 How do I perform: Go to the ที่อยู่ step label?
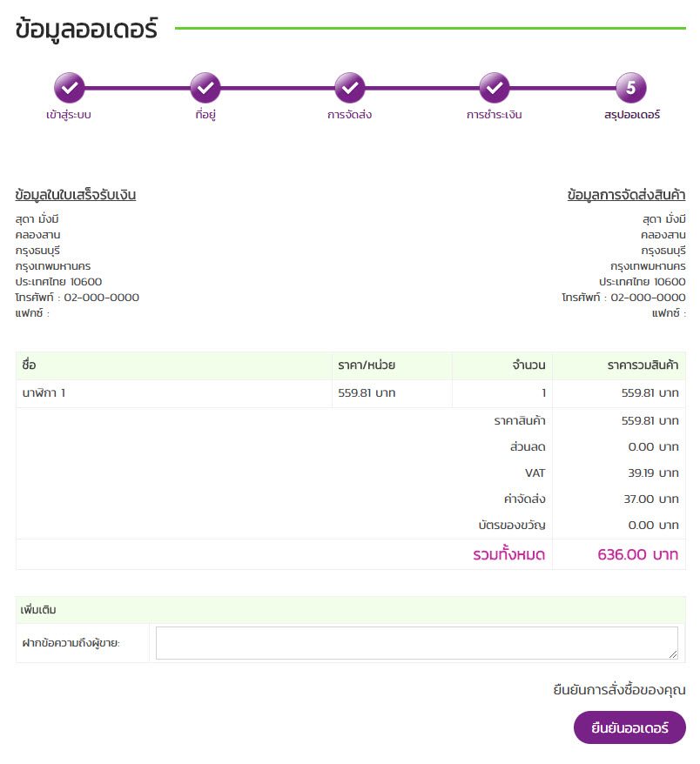point(205,115)
